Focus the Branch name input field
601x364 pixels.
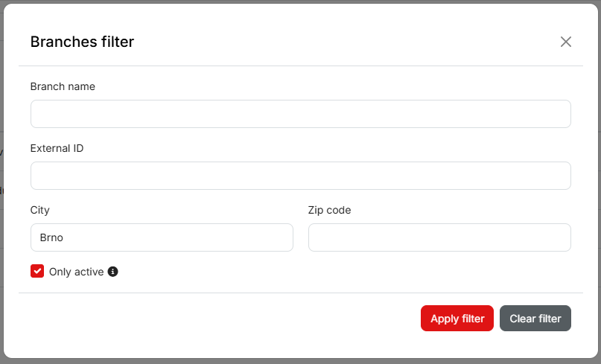(300, 114)
